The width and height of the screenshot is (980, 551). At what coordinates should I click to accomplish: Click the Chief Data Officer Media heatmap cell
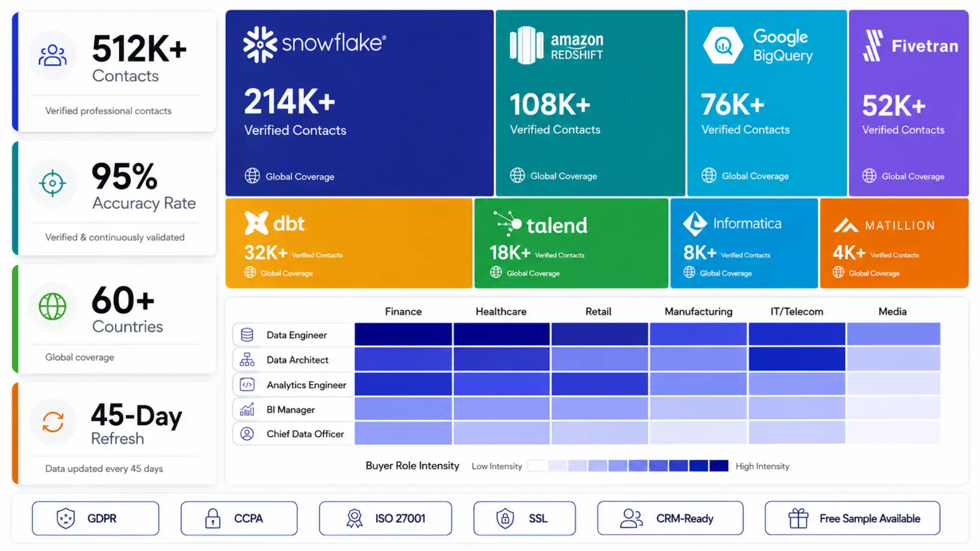893,433
